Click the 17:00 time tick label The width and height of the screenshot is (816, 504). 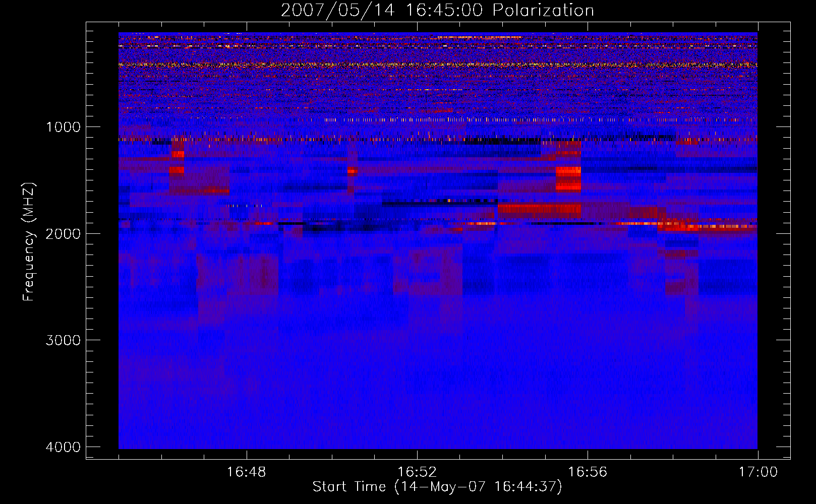(x=758, y=472)
